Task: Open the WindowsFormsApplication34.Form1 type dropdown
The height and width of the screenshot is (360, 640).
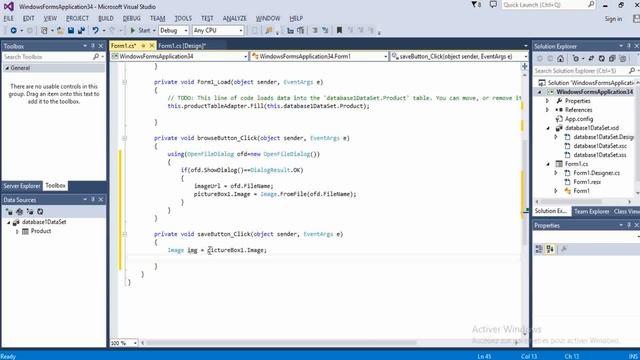Action: point(385,57)
